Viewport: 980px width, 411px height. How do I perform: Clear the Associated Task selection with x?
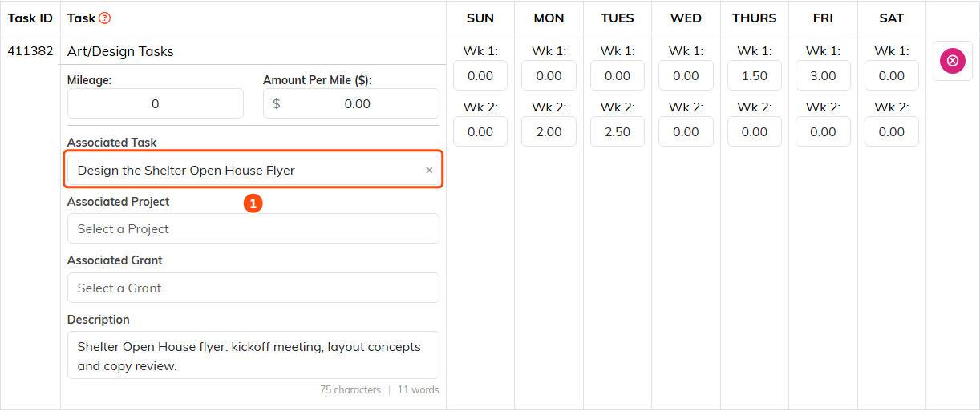coord(429,170)
